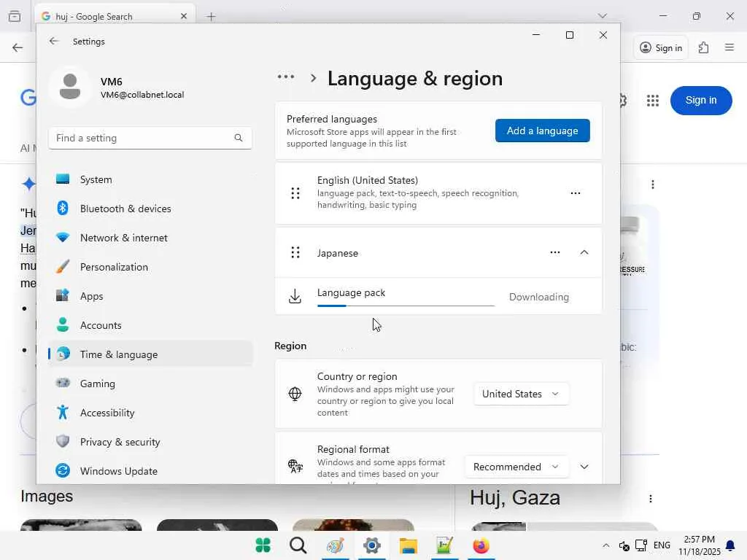Screen dimensions: 747x560
Task: Open the browser hamburger menu
Action: click(x=729, y=47)
